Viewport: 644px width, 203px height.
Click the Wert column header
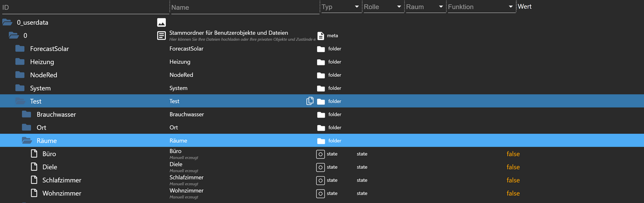click(x=524, y=7)
